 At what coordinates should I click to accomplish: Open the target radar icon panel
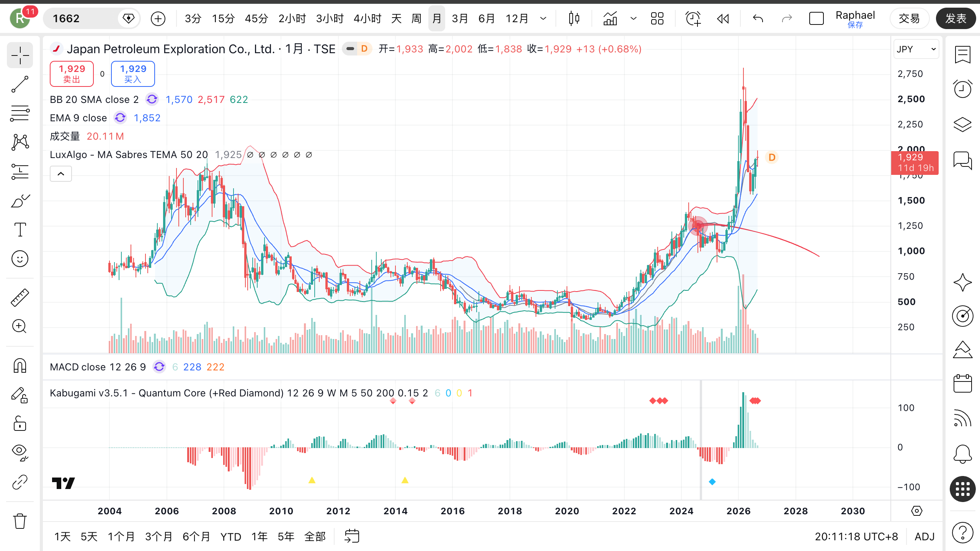coord(962,316)
